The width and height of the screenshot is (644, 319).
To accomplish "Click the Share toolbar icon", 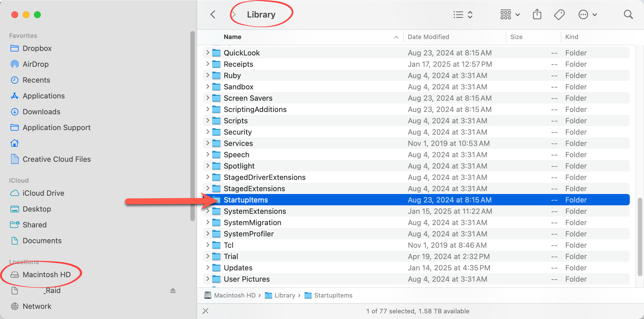I will coord(537,14).
